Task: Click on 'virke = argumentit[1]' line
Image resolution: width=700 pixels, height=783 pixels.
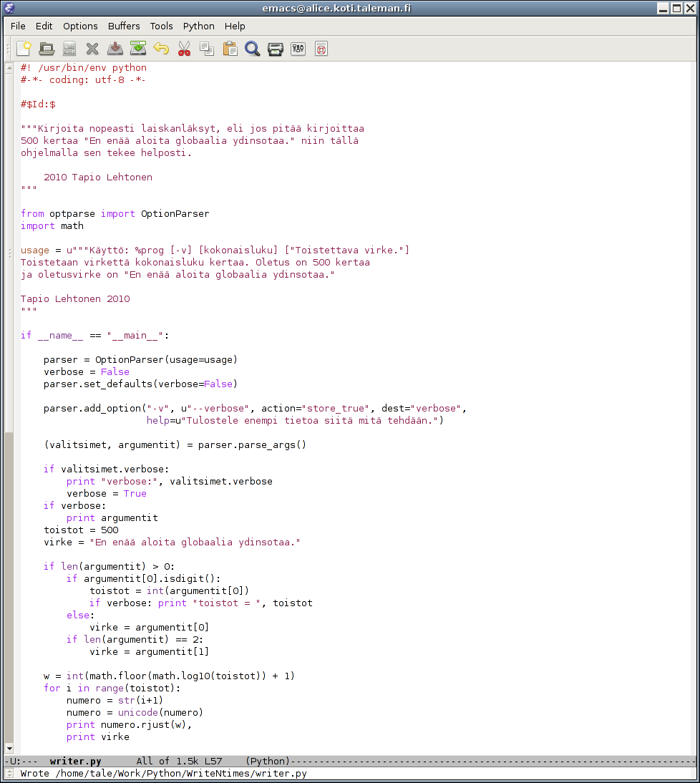Action: [x=150, y=652]
